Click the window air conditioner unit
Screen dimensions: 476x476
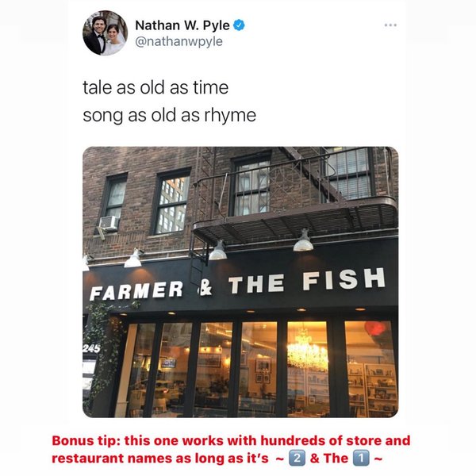point(109,223)
